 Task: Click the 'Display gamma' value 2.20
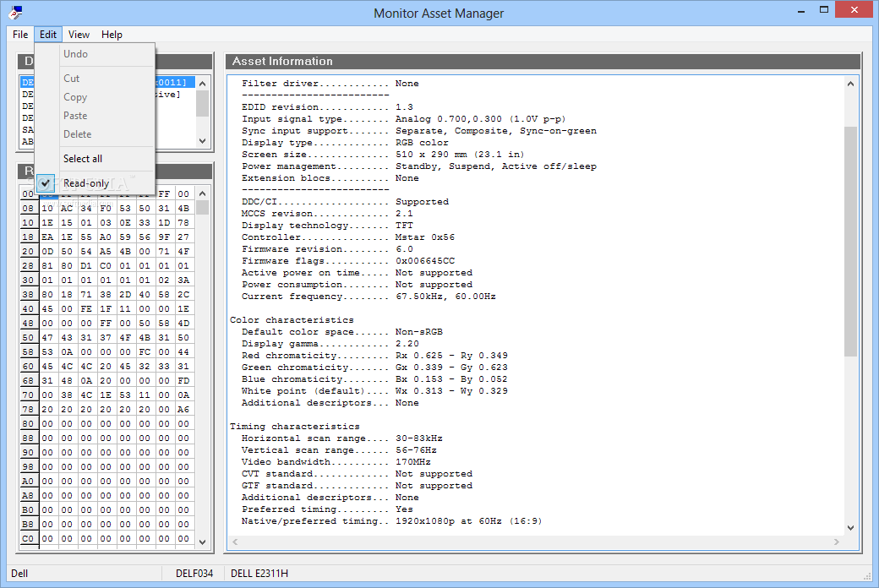coord(407,344)
